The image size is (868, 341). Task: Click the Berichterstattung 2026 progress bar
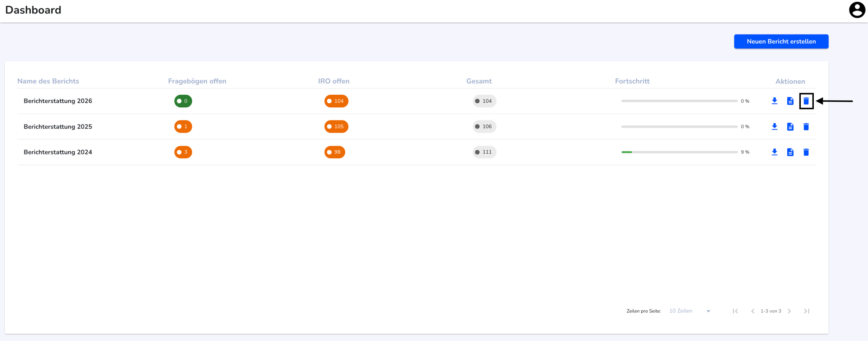[x=679, y=101]
